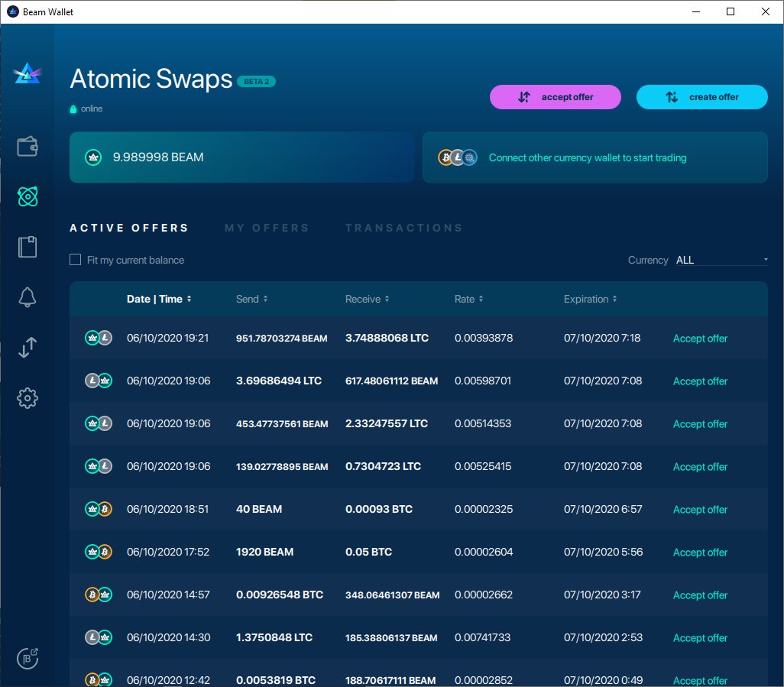Click date 06/10/2020 17:52

click(x=168, y=552)
